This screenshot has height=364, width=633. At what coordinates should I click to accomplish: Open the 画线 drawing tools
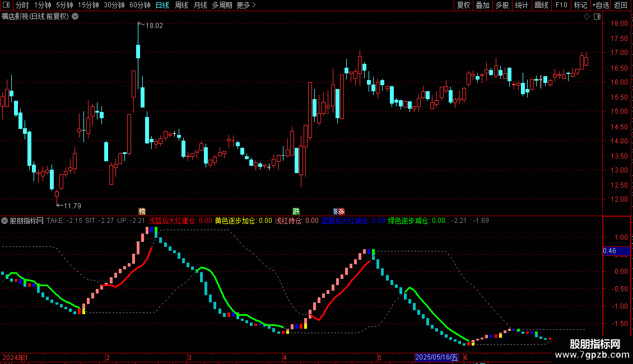click(x=541, y=5)
